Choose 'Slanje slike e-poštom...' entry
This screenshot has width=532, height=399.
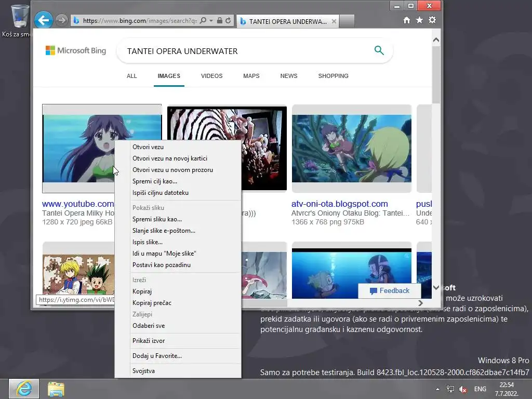tap(178, 231)
